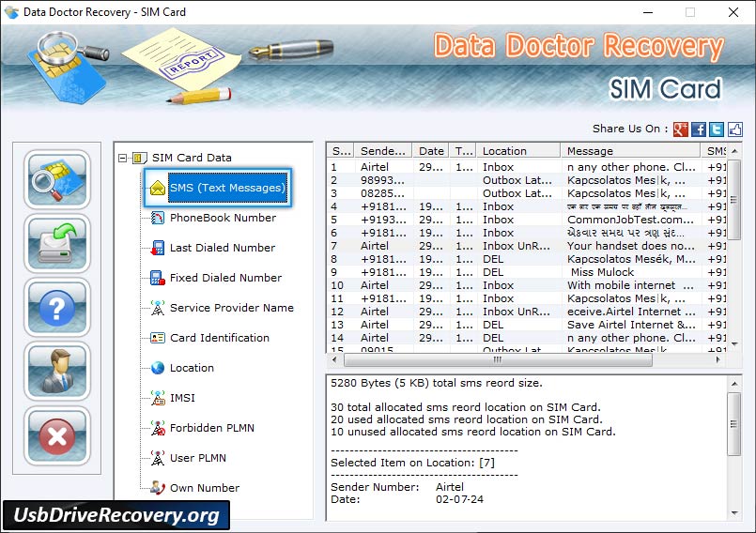
Task: Click the tower icon beside Service Provider Name
Action: click(157, 308)
